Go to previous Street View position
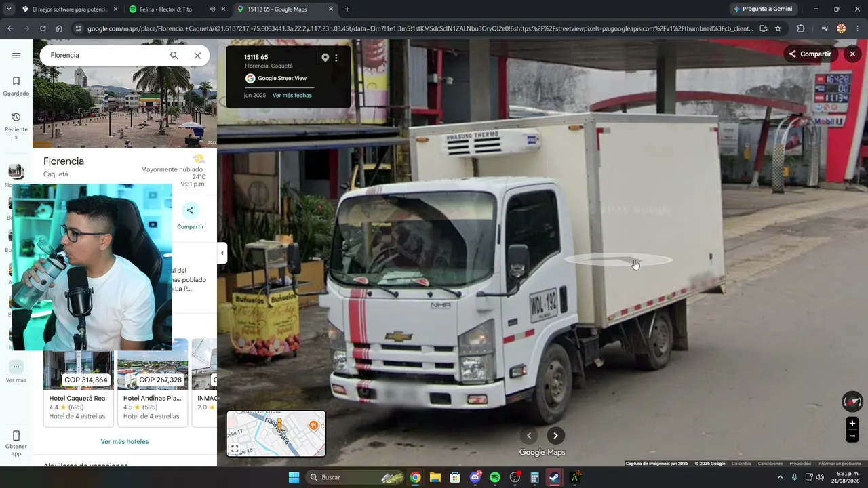Image resolution: width=868 pixels, height=488 pixels. coord(530,436)
